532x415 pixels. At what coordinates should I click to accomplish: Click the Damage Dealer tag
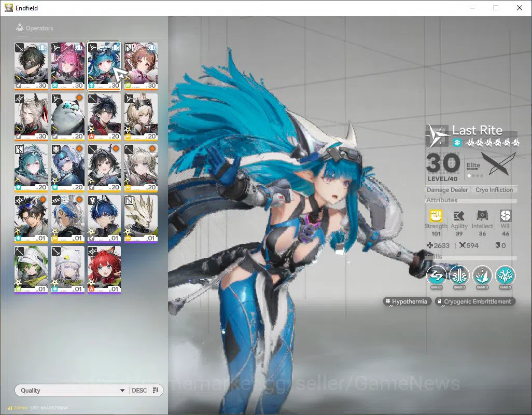[447, 190]
